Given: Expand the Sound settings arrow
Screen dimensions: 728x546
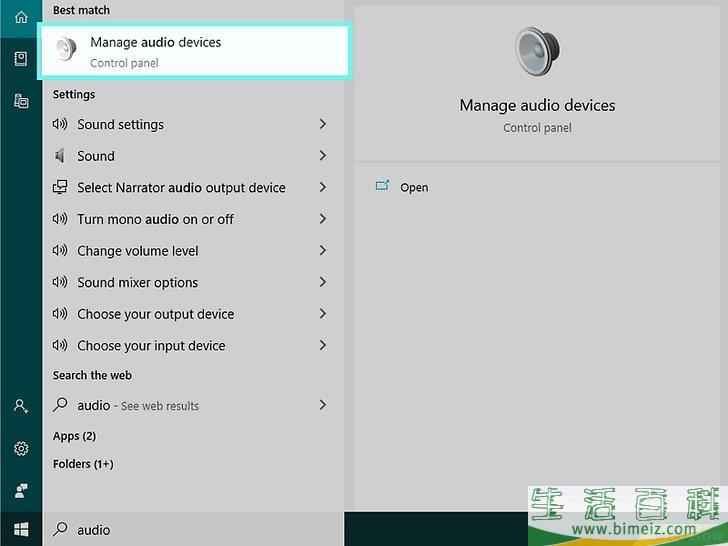Looking at the screenshot, I should (322, 124).
